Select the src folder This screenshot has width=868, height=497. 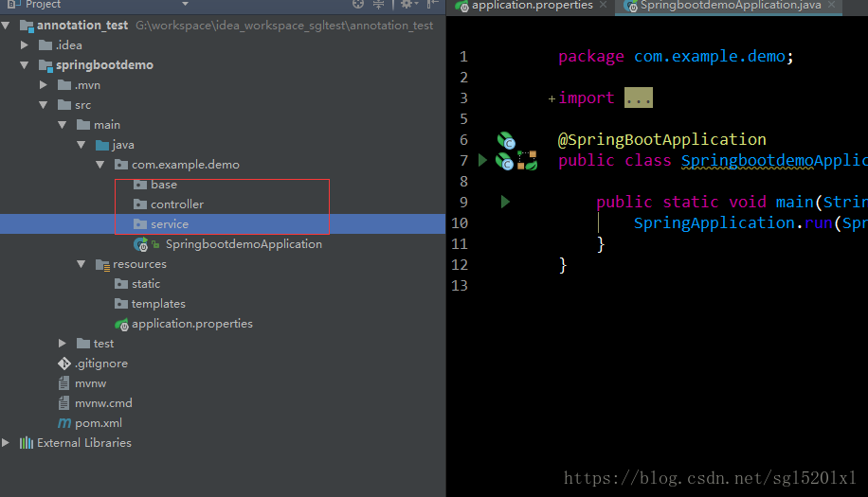tap(82, 104)
